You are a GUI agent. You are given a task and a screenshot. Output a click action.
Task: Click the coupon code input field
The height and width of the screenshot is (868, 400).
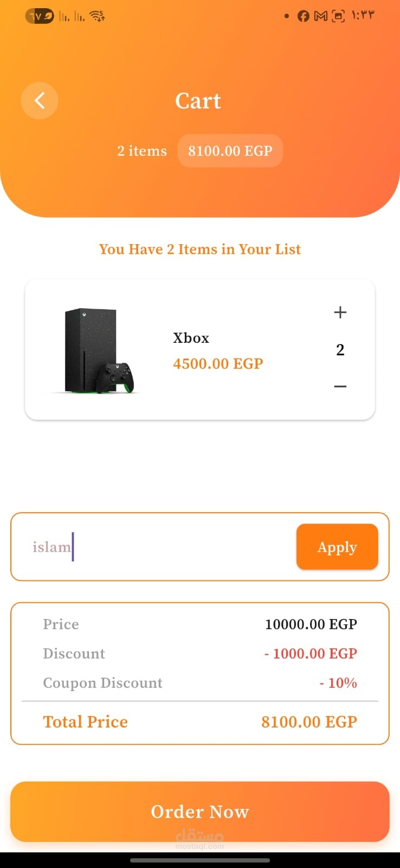(x=163, y=547)
